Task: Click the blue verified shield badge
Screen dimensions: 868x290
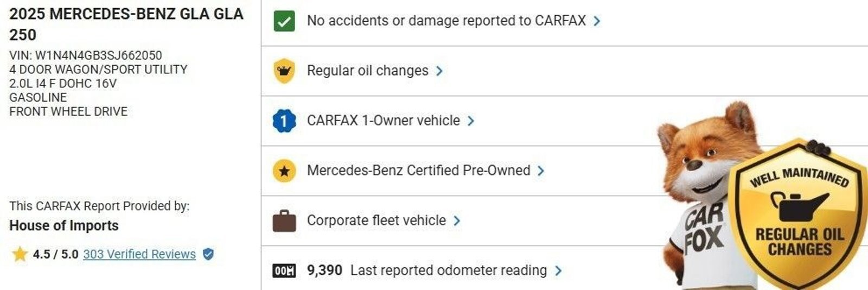Action: point(208,254)
